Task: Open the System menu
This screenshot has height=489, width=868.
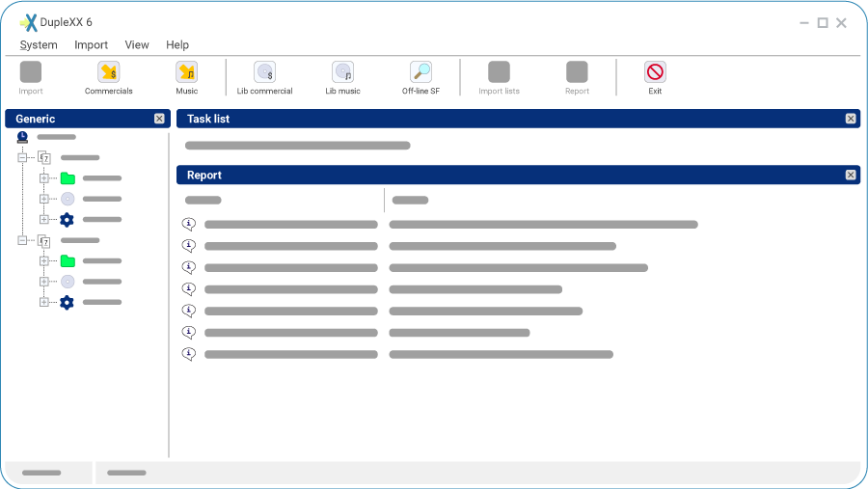Action: click(39, 45)
